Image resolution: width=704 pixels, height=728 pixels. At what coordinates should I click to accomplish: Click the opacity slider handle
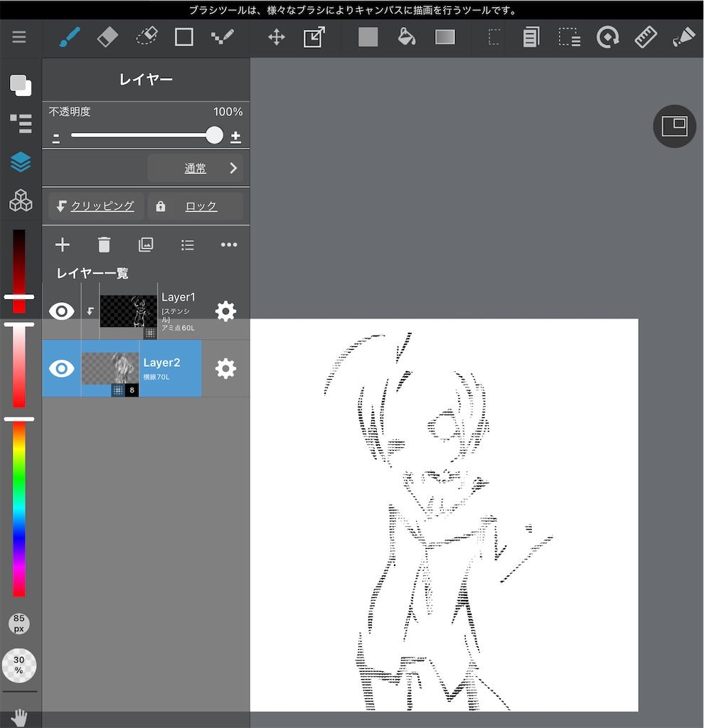point(214,135)
